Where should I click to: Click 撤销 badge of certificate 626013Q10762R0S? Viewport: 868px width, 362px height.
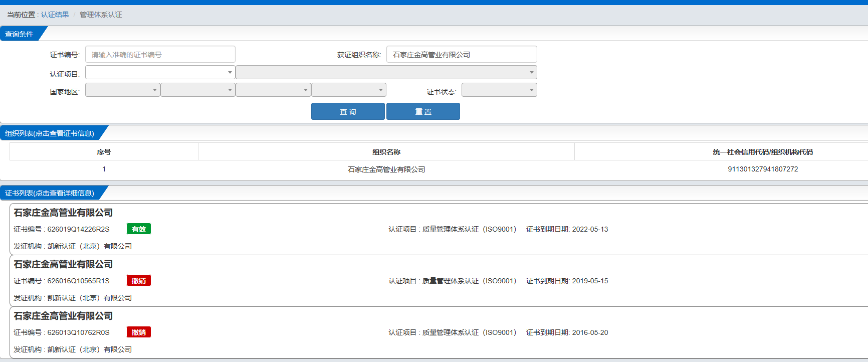click(139, 332)
